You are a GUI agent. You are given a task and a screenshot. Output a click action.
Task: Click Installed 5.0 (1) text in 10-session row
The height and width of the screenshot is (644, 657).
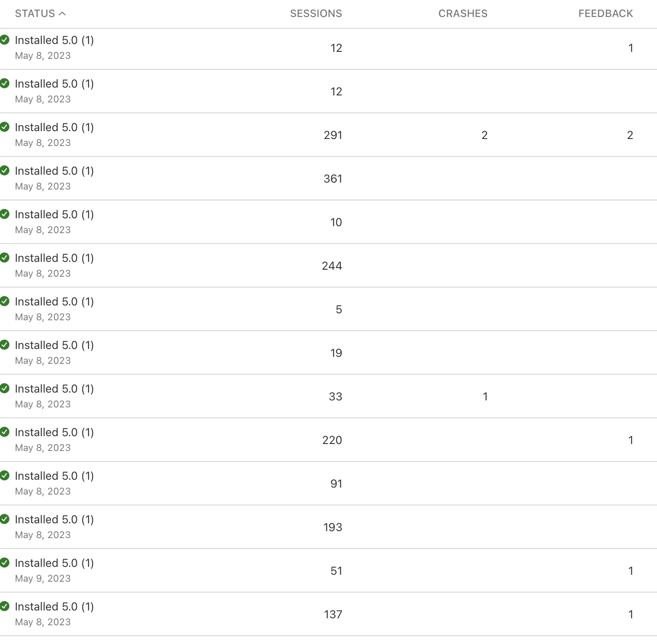point(54,214)
